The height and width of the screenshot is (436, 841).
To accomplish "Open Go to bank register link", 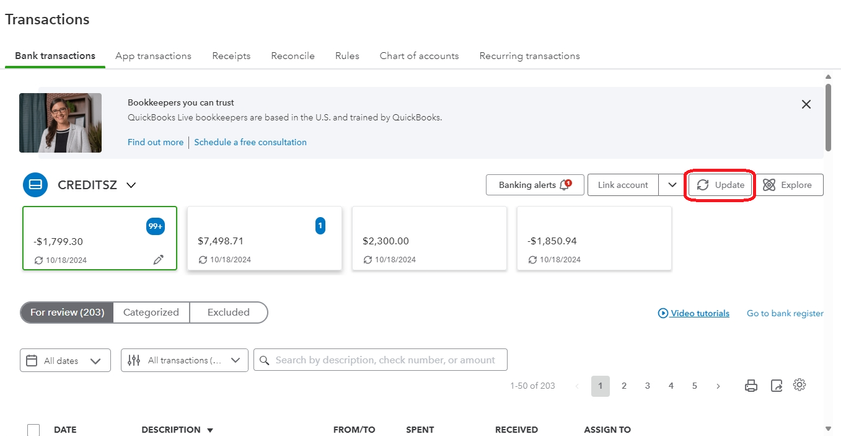I will tap(784, 313).
